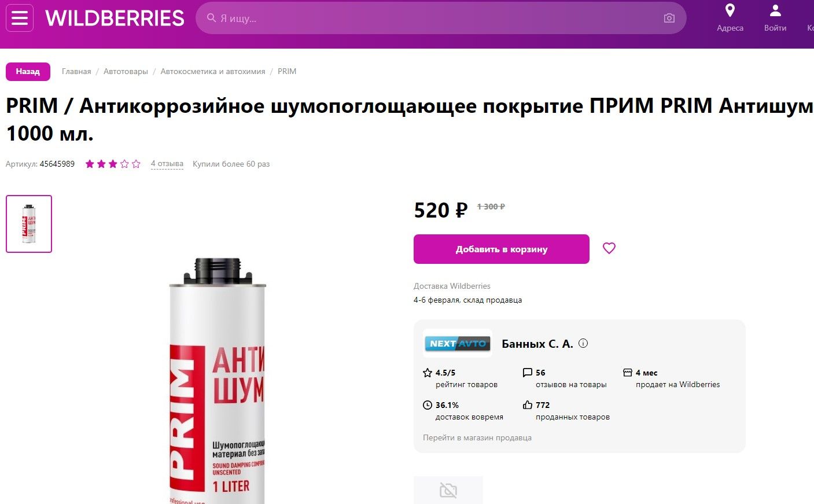814x504 pixels.
Task: Click the Wildberries logo
Action: pos(115,19)
